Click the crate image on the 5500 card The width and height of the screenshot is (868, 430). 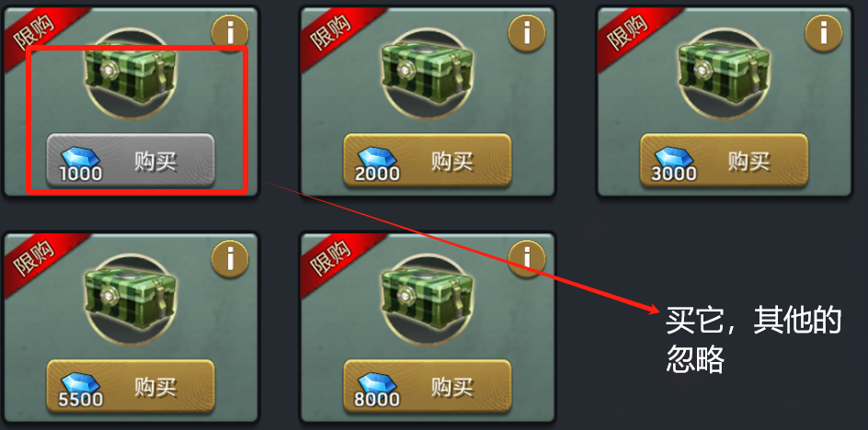click(130, 300)
